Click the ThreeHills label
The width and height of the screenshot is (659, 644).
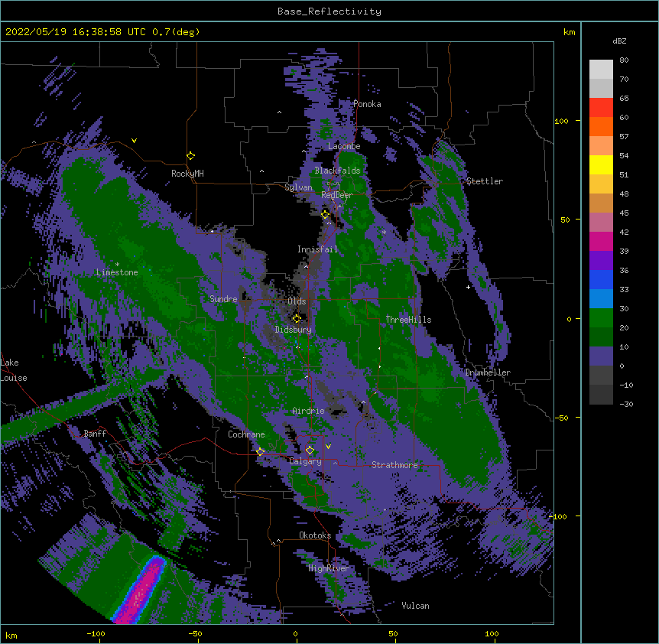[408, 320]
